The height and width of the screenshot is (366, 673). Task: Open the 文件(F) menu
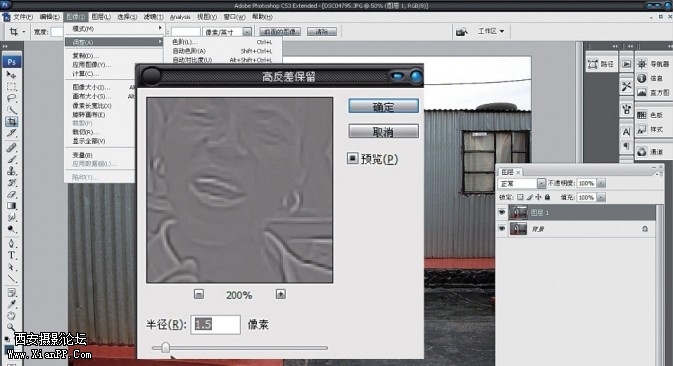click(23, 17)
